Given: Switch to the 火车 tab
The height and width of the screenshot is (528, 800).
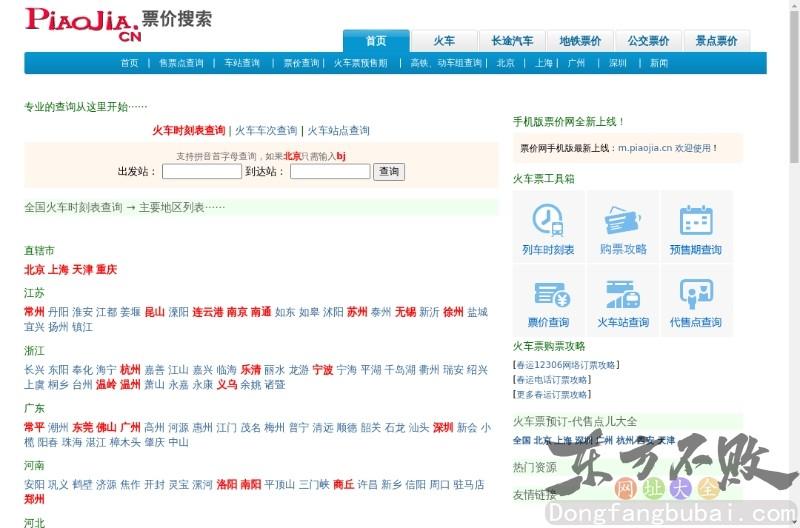Looking at the screenshot, I should 444,41.
